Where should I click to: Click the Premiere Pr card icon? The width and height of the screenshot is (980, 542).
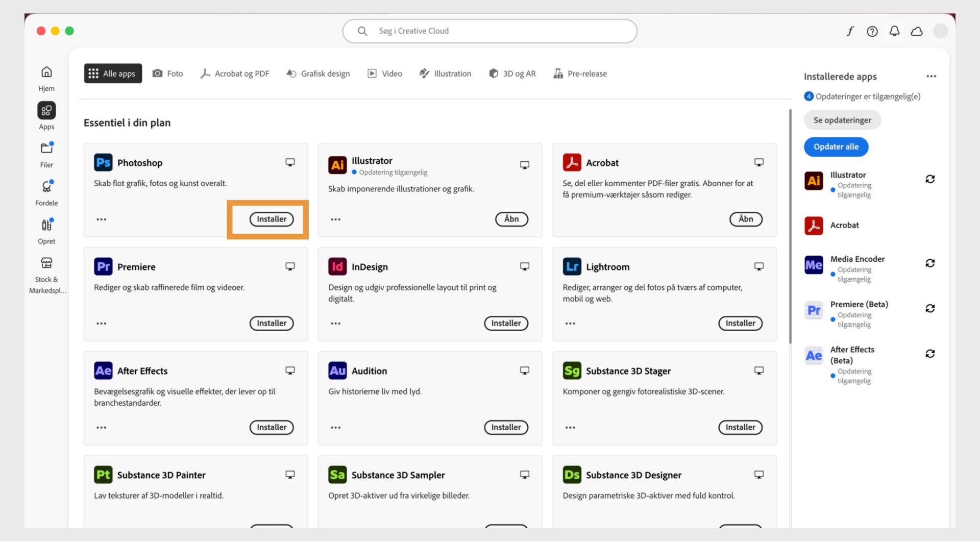coord(103,266)
